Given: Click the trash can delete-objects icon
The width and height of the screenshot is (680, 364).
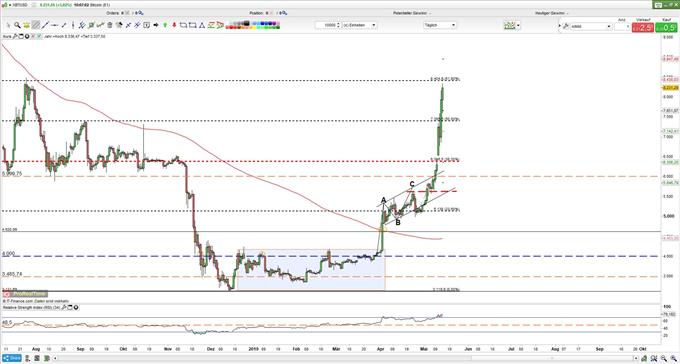Looking at the screenshot, I should click(110, 25).
